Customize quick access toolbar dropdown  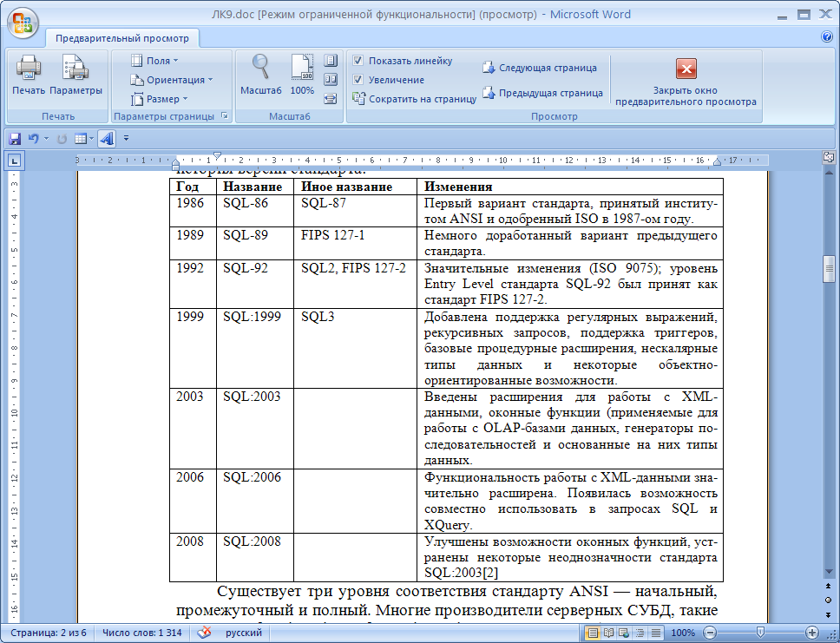click(127, 138)
